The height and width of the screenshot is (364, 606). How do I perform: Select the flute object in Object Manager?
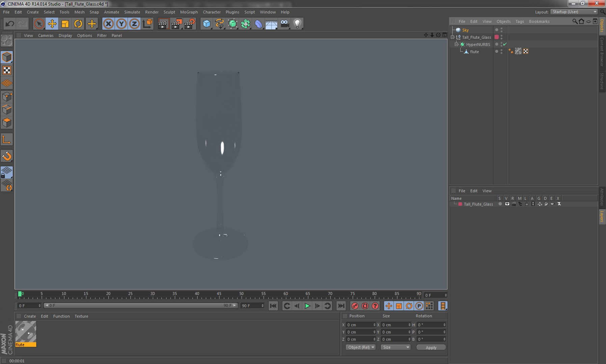coord(474,52)
